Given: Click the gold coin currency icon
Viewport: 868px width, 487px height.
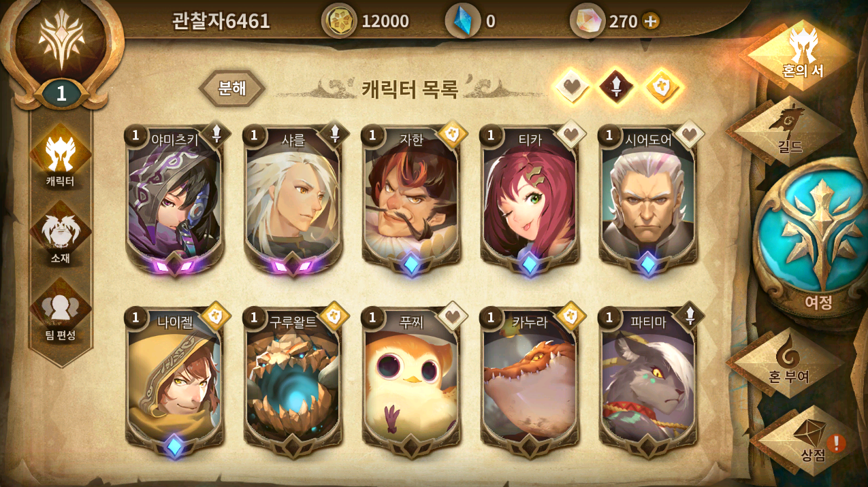Looking at the screenshot, I should coord(338,21).
